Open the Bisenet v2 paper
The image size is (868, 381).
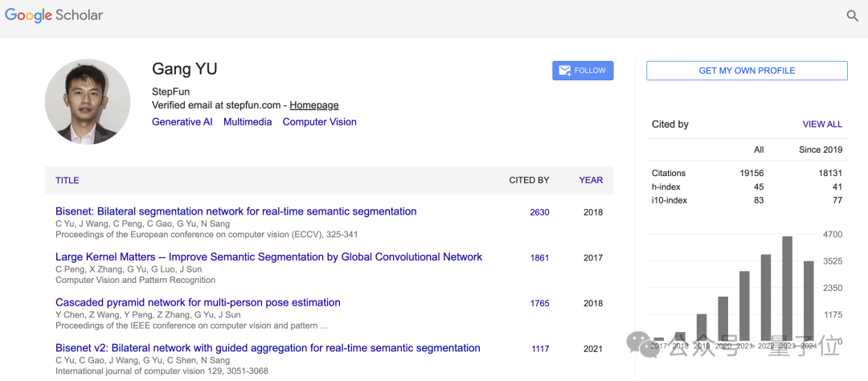point(268,349)
